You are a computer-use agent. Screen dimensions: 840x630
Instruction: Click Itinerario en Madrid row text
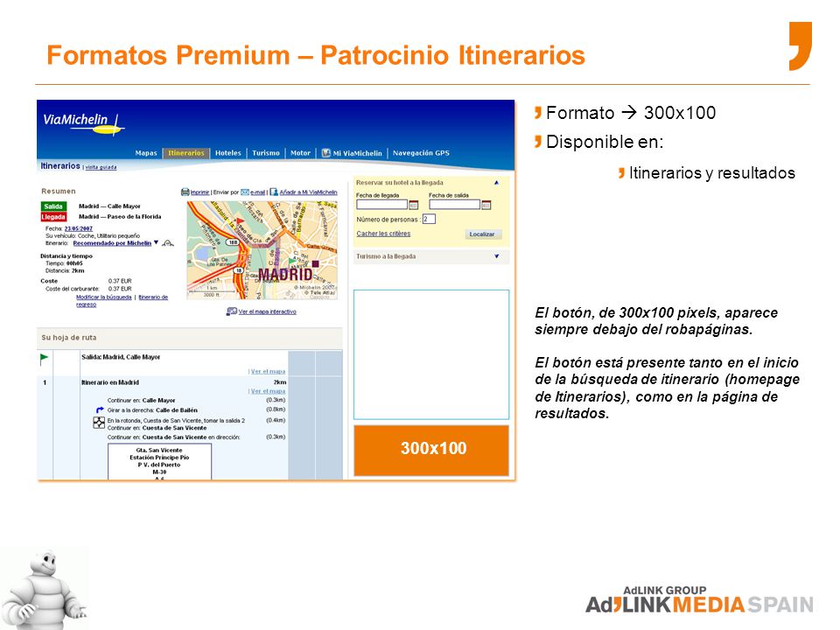(110, 382)
